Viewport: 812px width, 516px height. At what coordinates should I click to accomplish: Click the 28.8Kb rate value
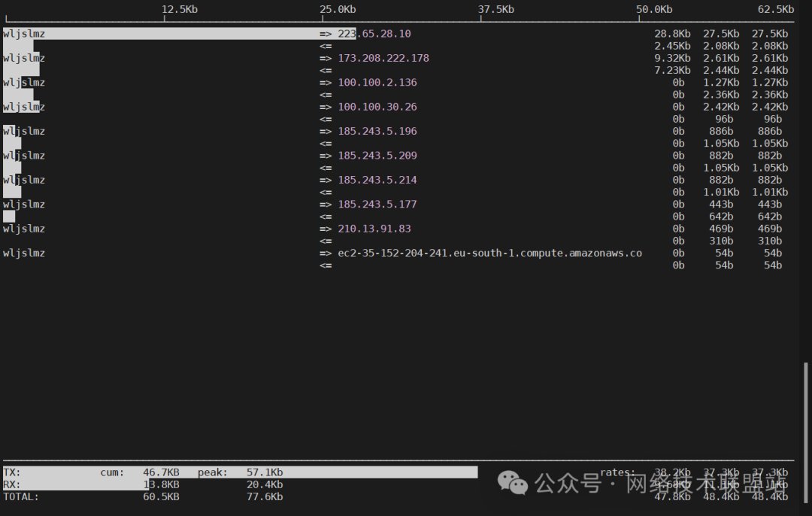point(672,34)
